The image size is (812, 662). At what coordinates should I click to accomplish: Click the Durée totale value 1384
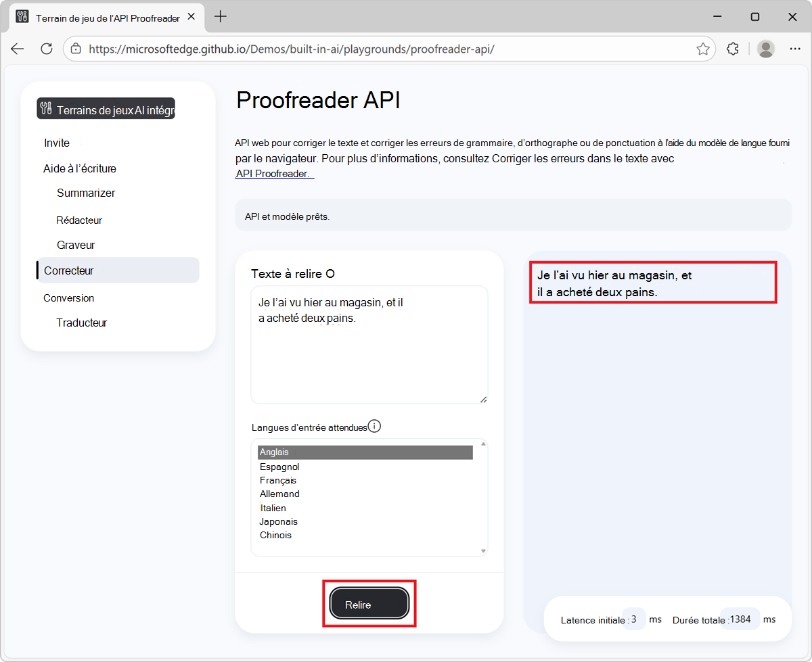[740, 619]
